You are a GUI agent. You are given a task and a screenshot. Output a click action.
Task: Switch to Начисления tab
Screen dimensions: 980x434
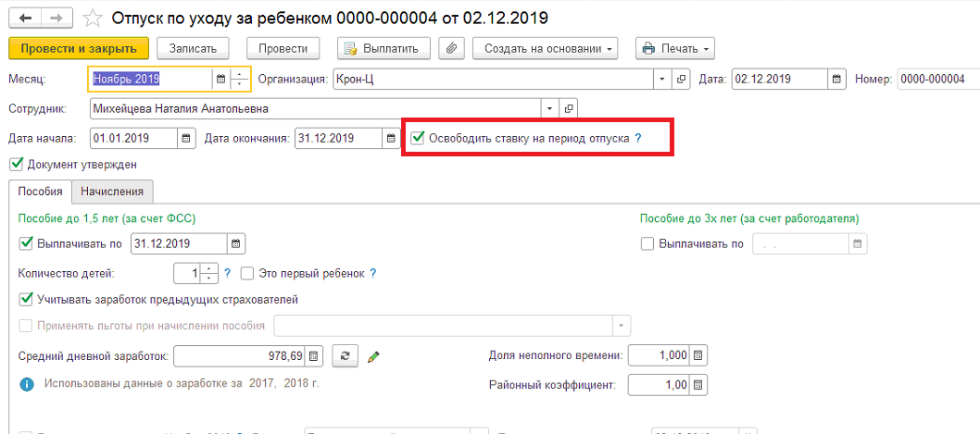[112, 192]
